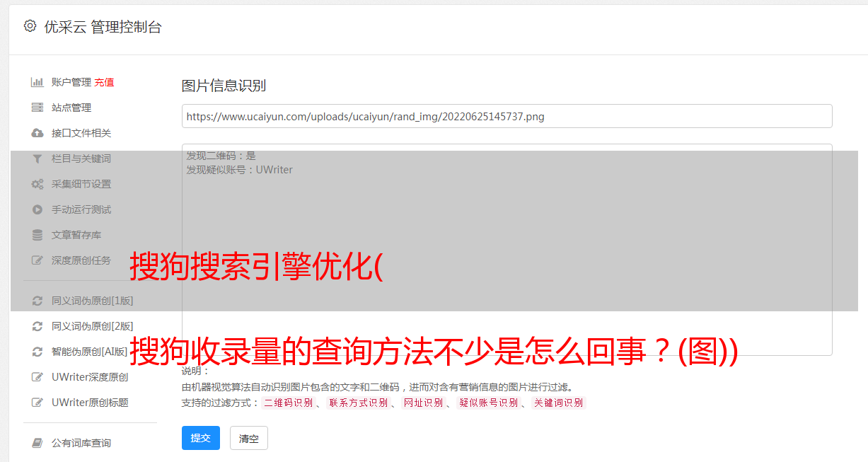
Task: Select 智能伪原创[AI版] menu entry
Action: click(90, 352)
